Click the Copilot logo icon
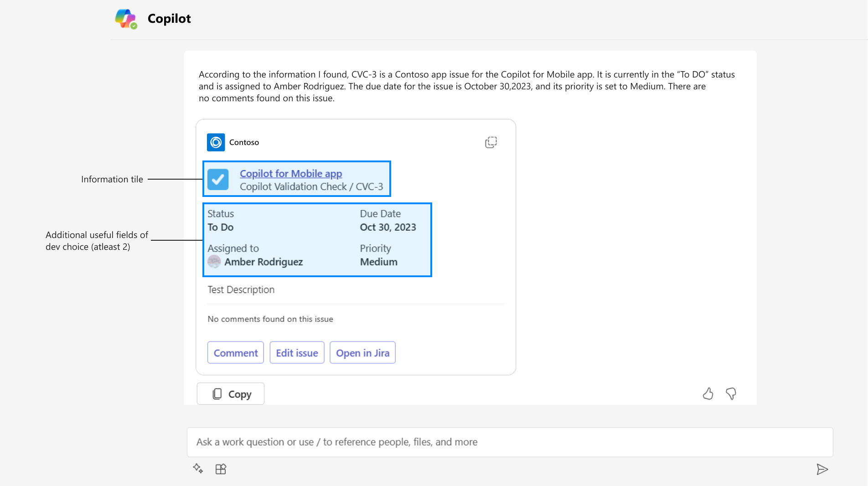The width and height of the screenshot is (868, 486). (x=126, y=19)
